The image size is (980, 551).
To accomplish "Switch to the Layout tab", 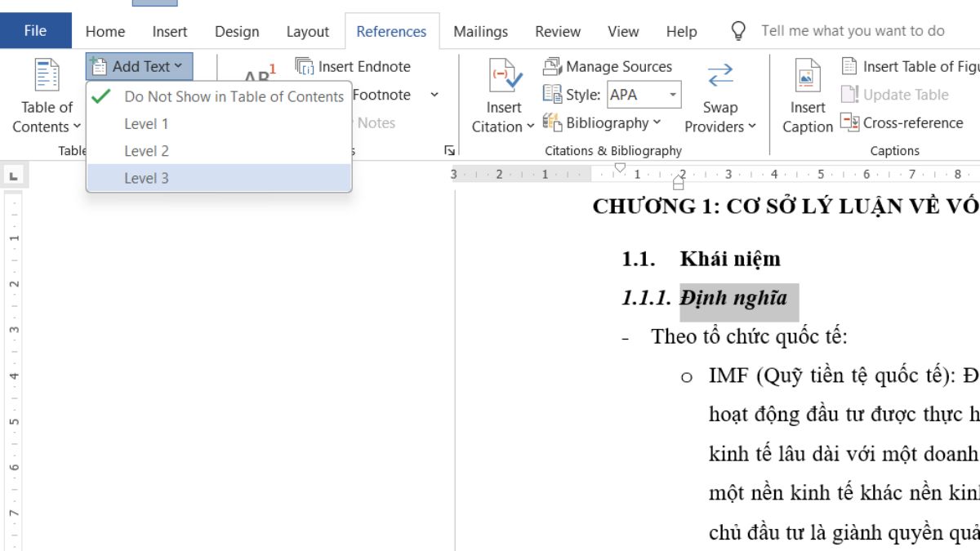I will click(308, 32).
